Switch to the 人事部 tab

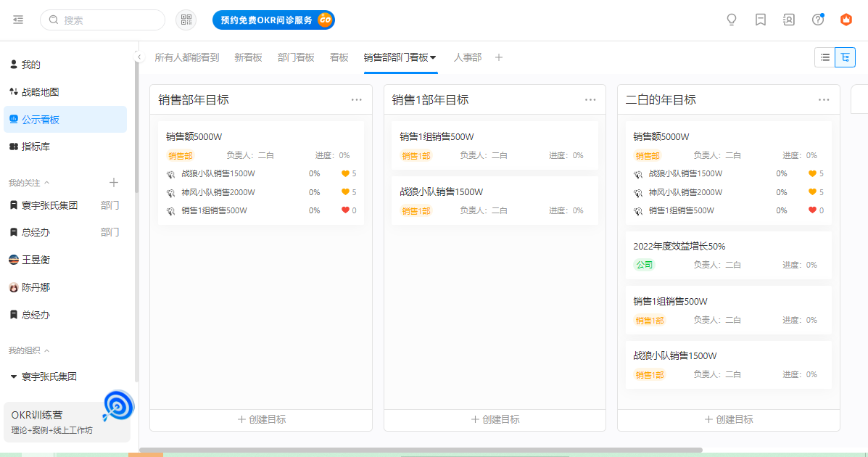coord(468,57)
